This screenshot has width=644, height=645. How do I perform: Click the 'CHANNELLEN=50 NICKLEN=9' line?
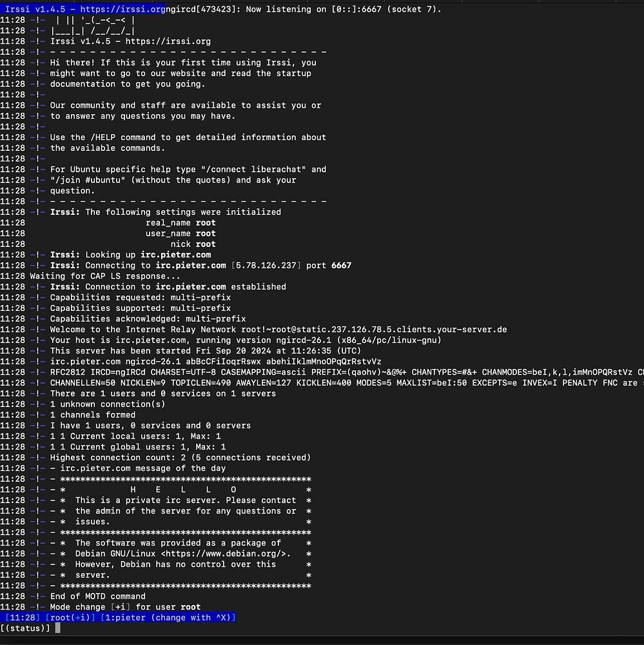[347, 383]
